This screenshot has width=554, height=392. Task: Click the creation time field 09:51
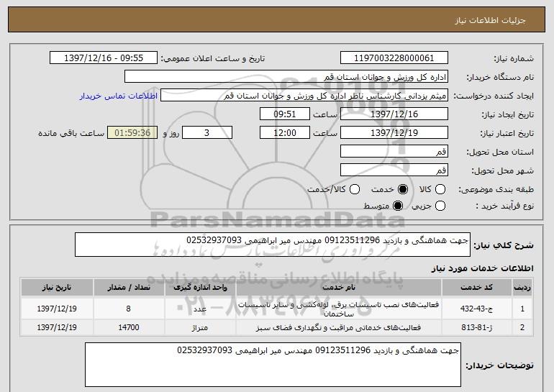285,114
